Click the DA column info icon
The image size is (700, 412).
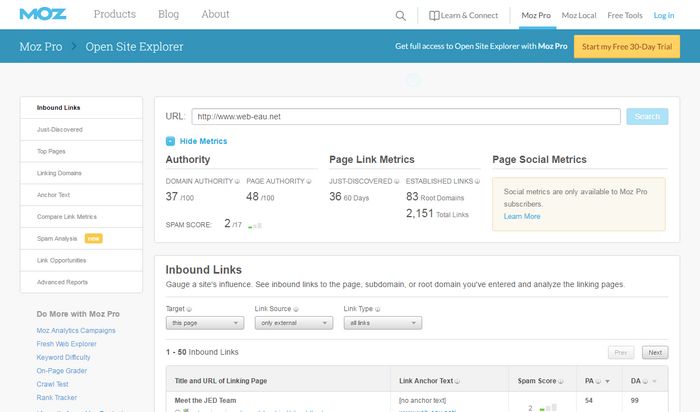click(645, 381)
